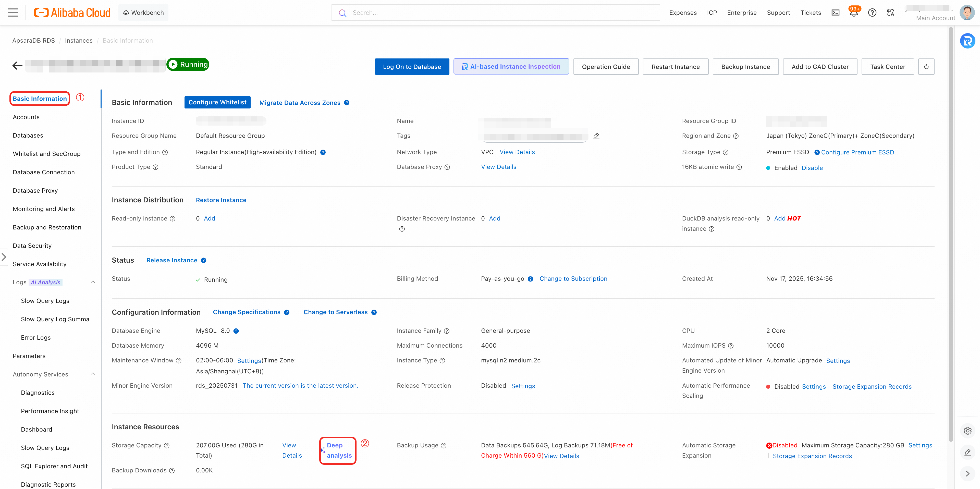Open the AI assistant floating icon
The width and height of the screenshot is (980, 489).
[x=967, y=41]
